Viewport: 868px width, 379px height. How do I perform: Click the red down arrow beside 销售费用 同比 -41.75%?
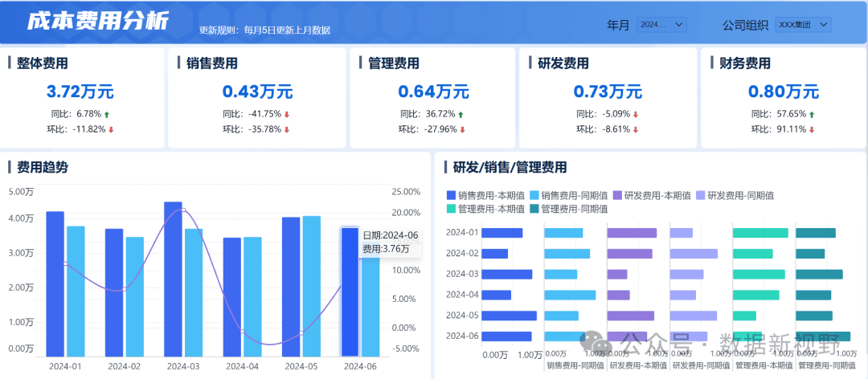(x=287, y=115)
